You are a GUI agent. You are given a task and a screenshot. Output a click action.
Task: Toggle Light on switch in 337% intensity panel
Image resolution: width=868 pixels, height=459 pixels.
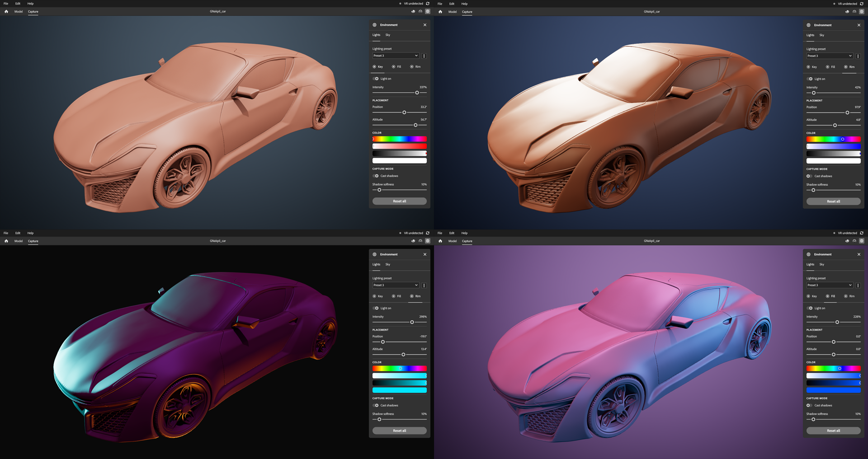pyautogui.click(x=376, y=79)
